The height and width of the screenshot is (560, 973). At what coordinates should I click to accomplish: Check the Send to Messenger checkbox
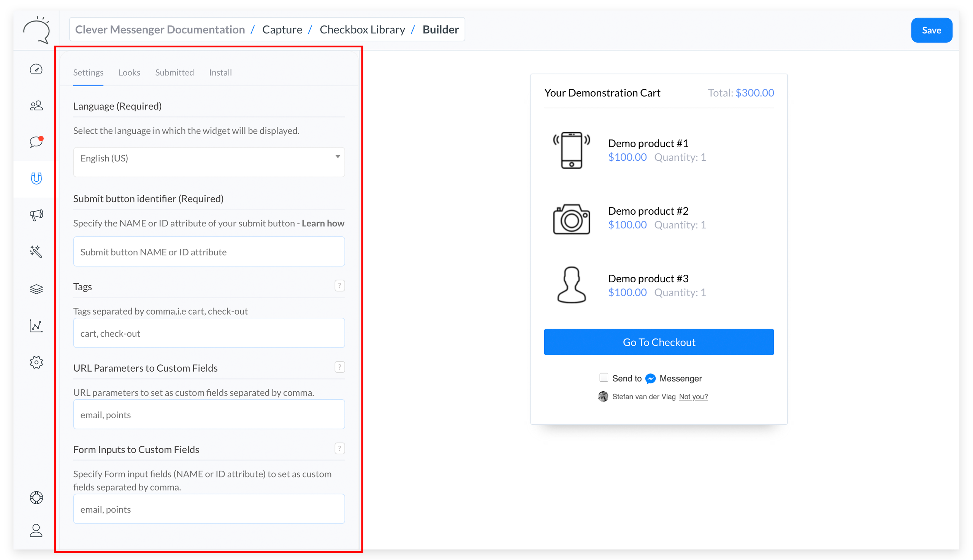(x=604, y=378)
